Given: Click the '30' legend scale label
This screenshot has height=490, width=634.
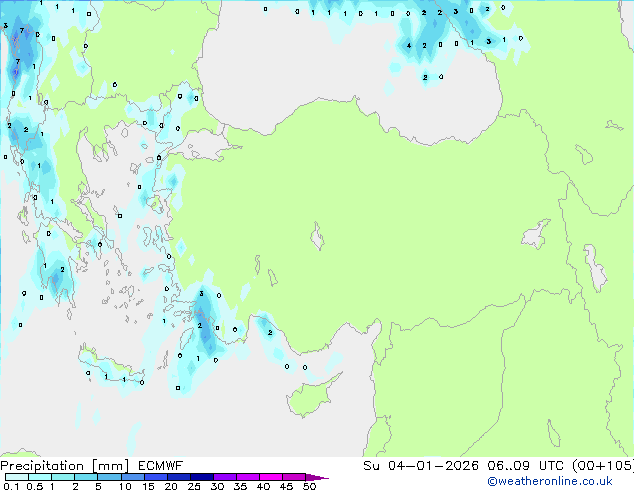Looking at the screenshot, I should [x=217, y=486].
